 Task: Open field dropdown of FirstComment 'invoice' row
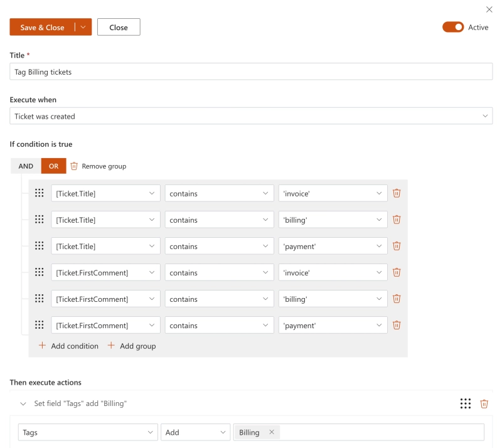(x=105, y=272)
